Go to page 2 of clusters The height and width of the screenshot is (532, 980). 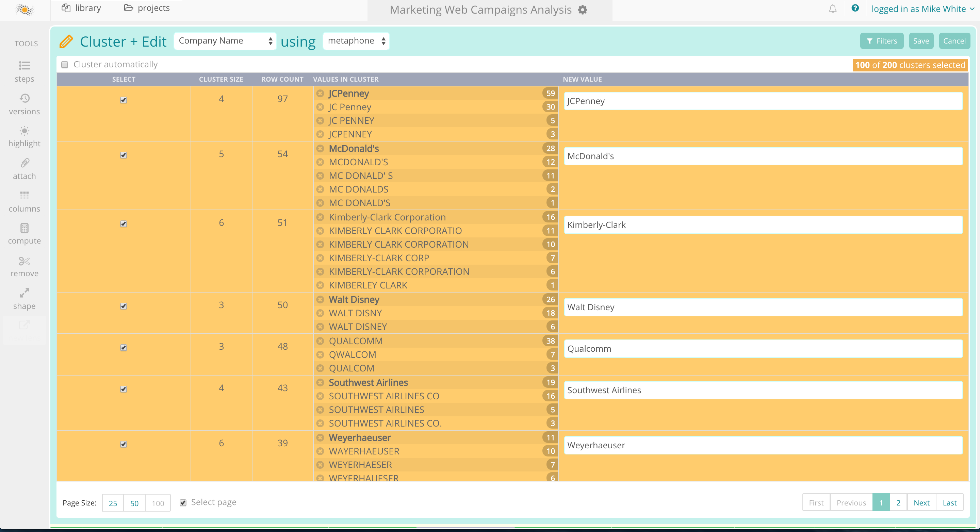click(898, 503)
